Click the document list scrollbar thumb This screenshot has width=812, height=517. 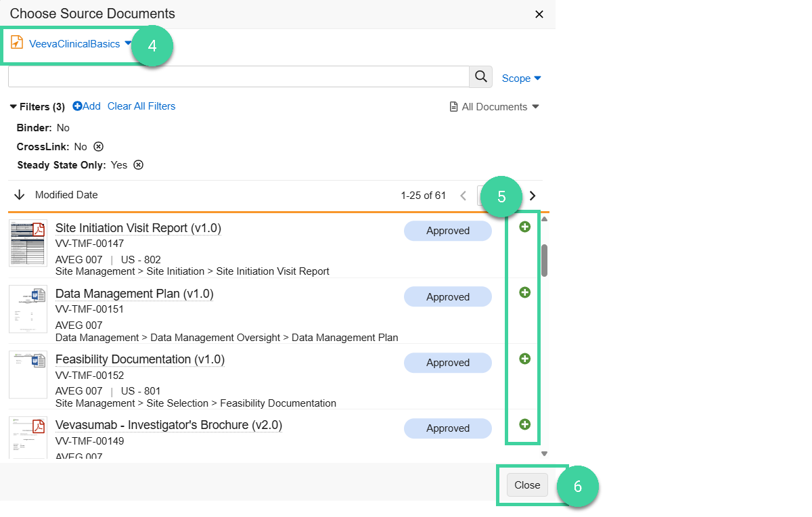point(544,260)
